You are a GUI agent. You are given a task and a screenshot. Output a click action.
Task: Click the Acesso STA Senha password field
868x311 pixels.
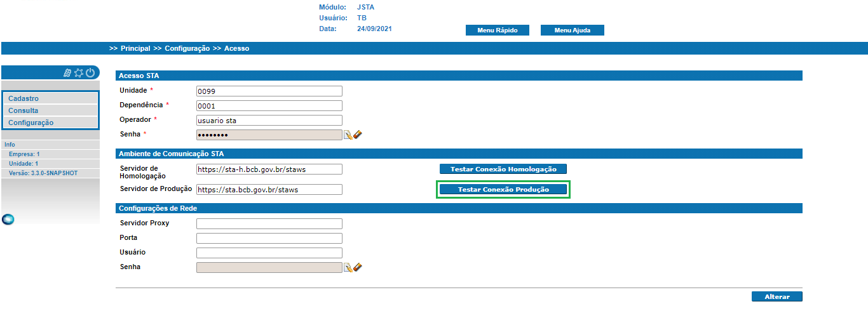269,135
